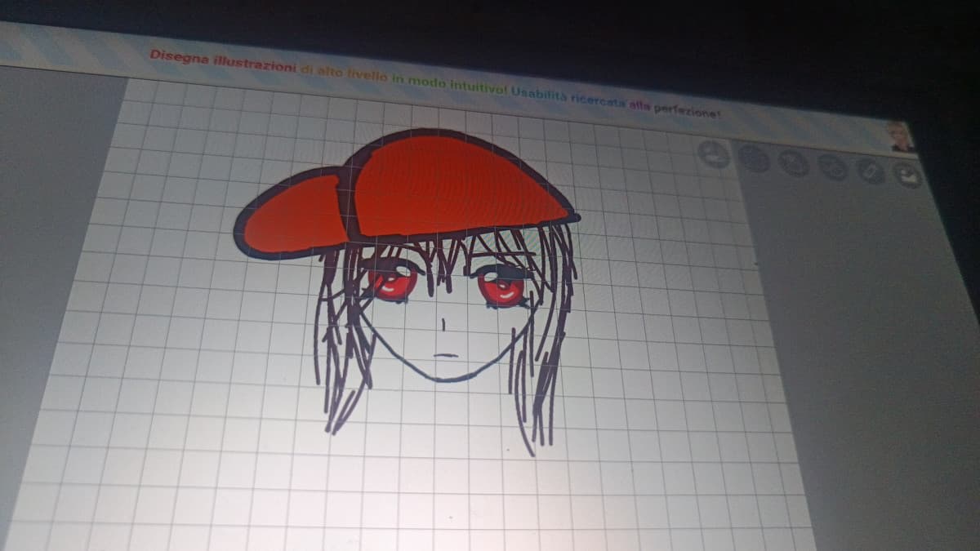980x551 pixels.
Task: Click the red cap on the drawing canvas
Action: point(406,194)
